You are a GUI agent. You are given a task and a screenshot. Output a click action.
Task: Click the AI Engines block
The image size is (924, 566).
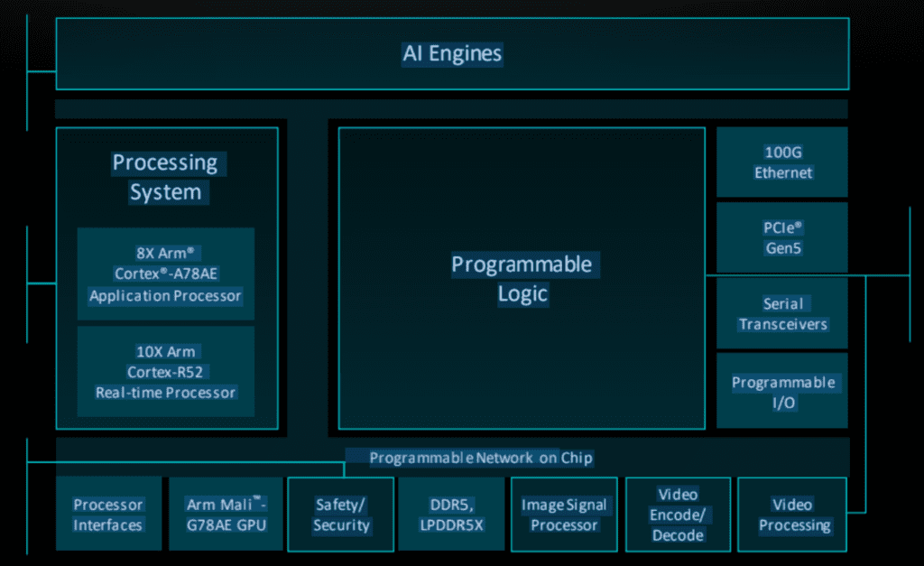(x=452, y=54)
